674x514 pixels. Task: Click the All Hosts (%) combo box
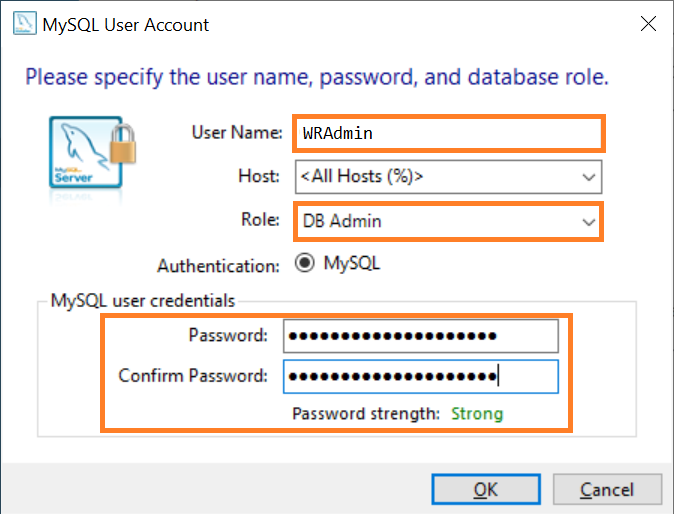448,177
